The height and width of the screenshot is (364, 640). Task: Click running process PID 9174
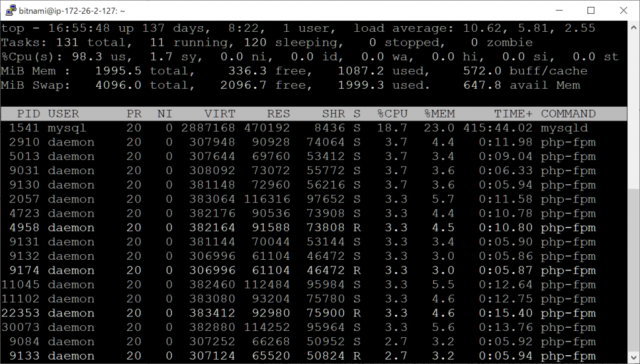tap(24, 270)
